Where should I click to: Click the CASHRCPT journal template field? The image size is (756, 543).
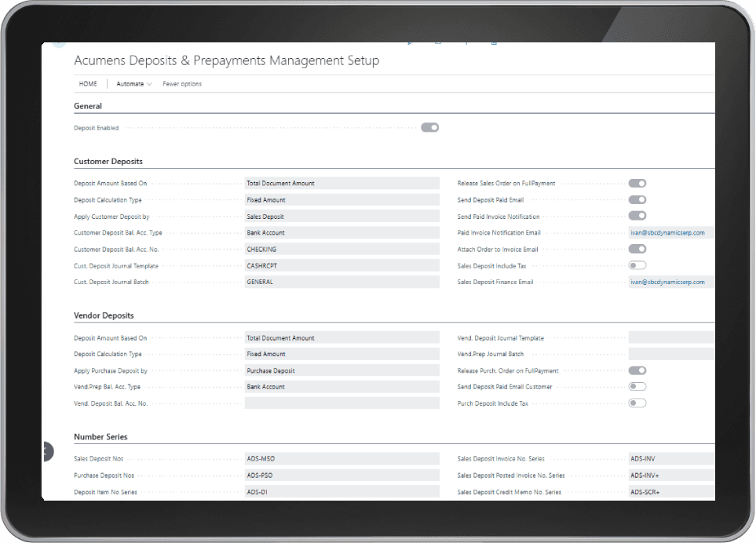coord(341,266)
